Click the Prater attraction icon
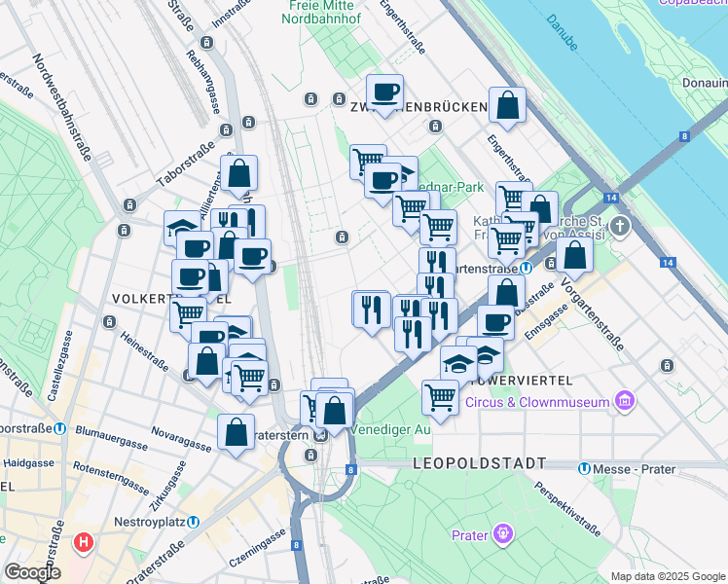The image size is (728, 584). 503,533
